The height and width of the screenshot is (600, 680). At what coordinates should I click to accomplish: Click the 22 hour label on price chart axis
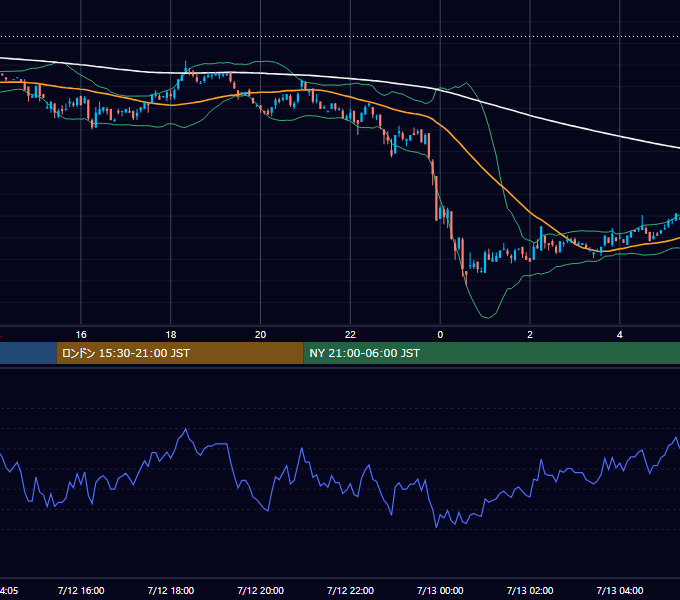[x=350, y=335]
